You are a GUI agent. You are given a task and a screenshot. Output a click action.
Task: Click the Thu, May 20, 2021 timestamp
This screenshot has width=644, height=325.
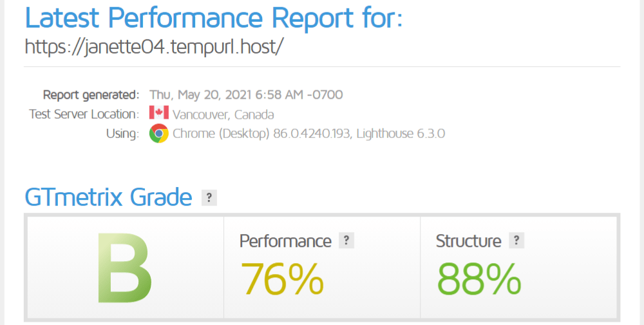click(246, 95)
